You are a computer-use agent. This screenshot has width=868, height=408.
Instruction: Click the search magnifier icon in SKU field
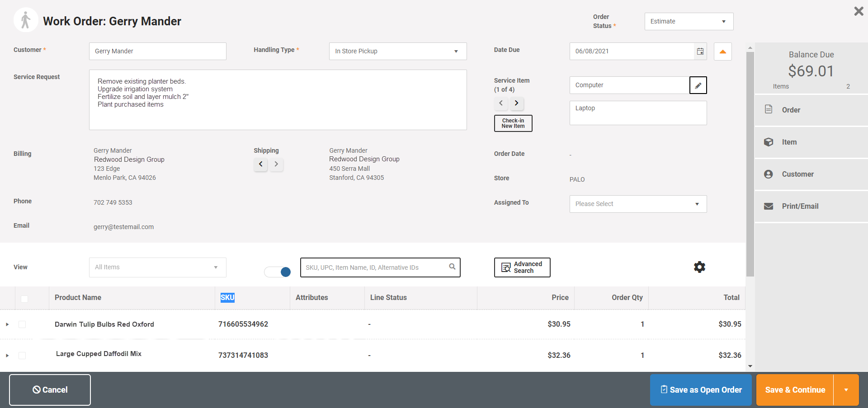(452, 267)
